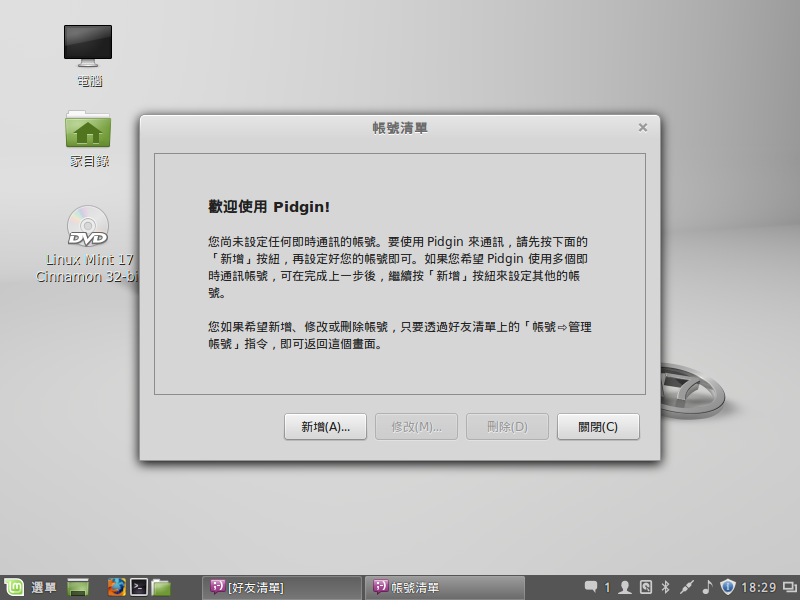
Task: Switch to the 好友清單 taskbar window
Action: [281, 587]
